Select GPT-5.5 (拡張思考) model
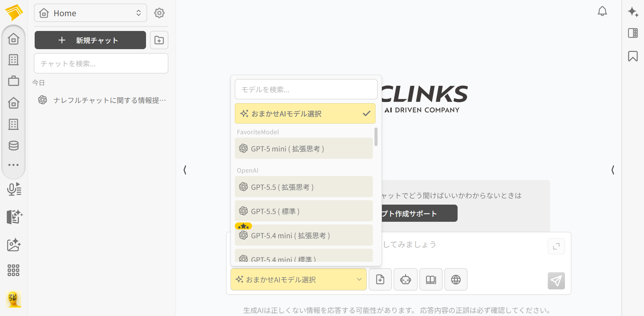The height and width of the screenshot is (316, 644). tap(303, 187)
